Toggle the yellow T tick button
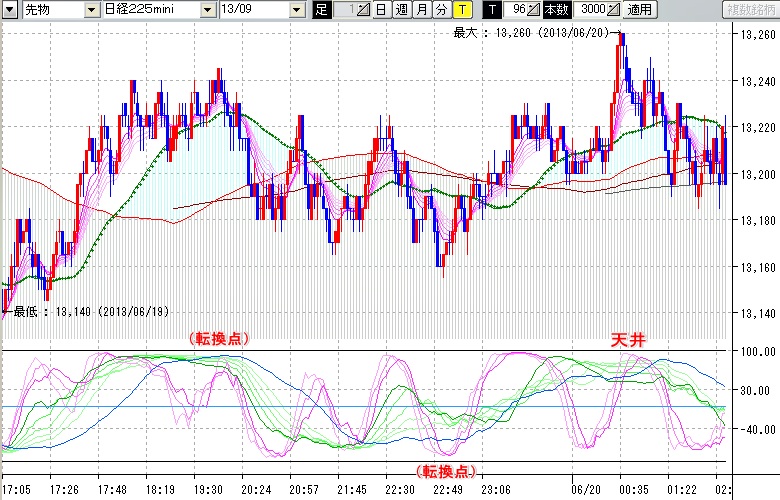780x500 pixels. pos(462,10)
